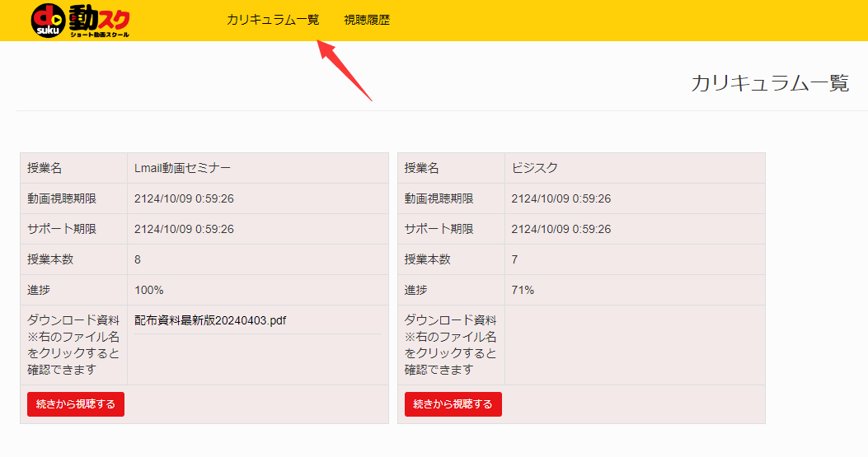Click 続きから視聴する for Lmail動画セミナー
This screenshot has height=457, width=868.
pyautogui.click(x=76, y=404)
